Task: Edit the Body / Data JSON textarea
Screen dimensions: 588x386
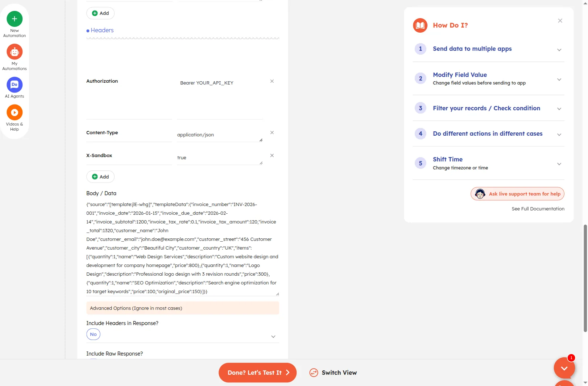Action: [x=183, y=248]
